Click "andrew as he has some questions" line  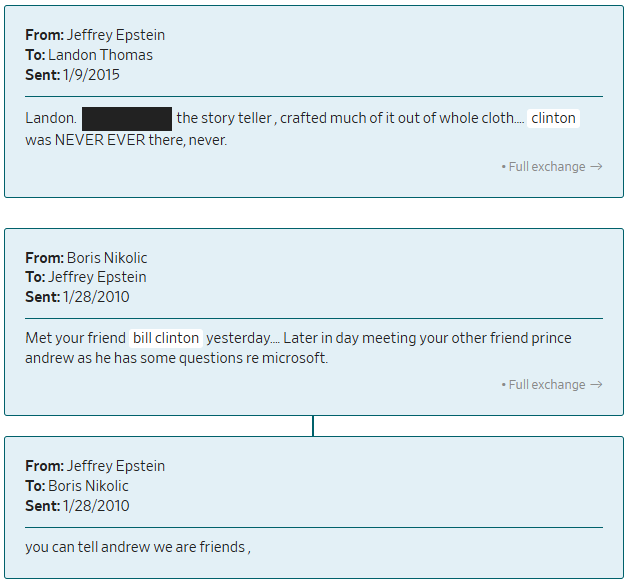click(176, 358)
